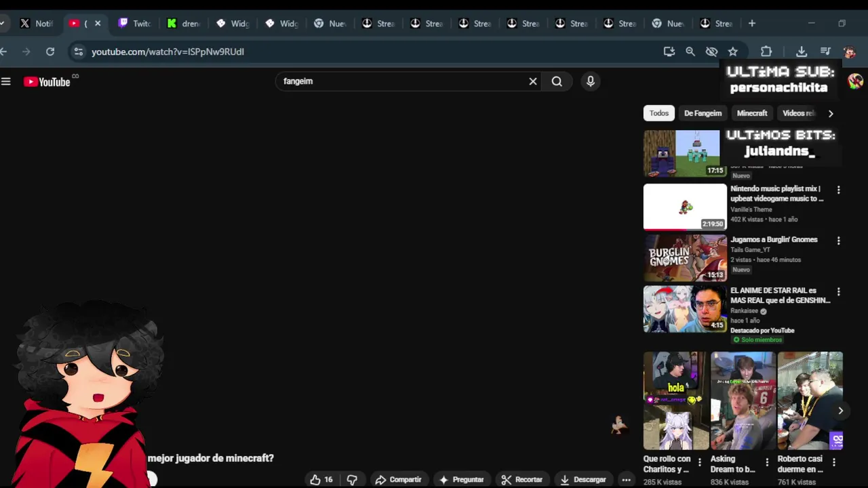Viewport: 868px width, 488px height.
Task: Click the crossed-eye tracking protection icon
Action: tap(711, 52)
